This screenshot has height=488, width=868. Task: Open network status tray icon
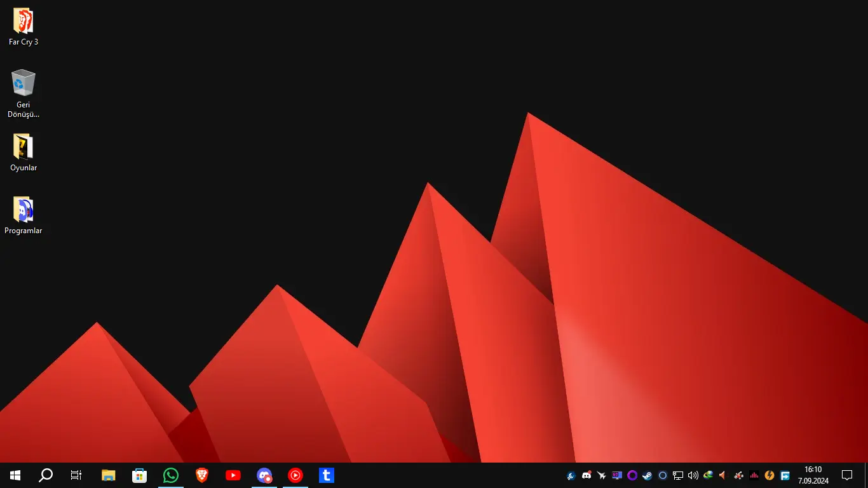tap(678, 475)
